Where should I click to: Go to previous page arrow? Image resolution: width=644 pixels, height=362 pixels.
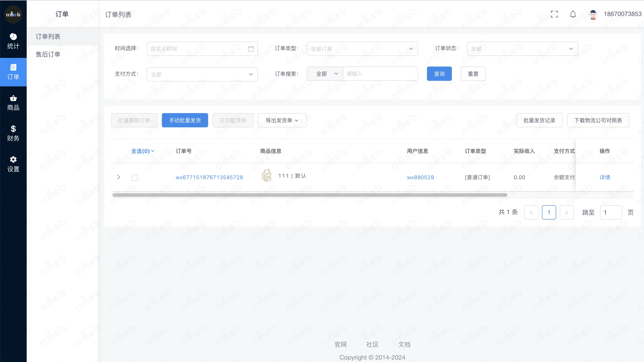(531, 213)
